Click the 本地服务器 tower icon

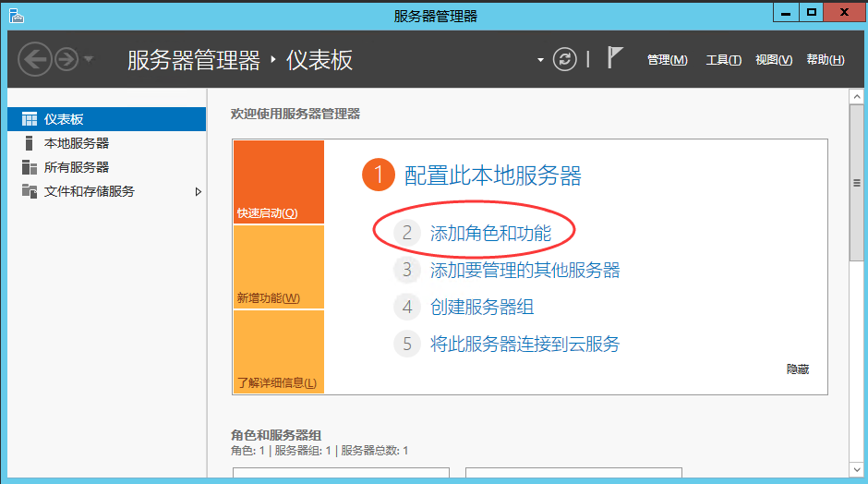point(29,143)
